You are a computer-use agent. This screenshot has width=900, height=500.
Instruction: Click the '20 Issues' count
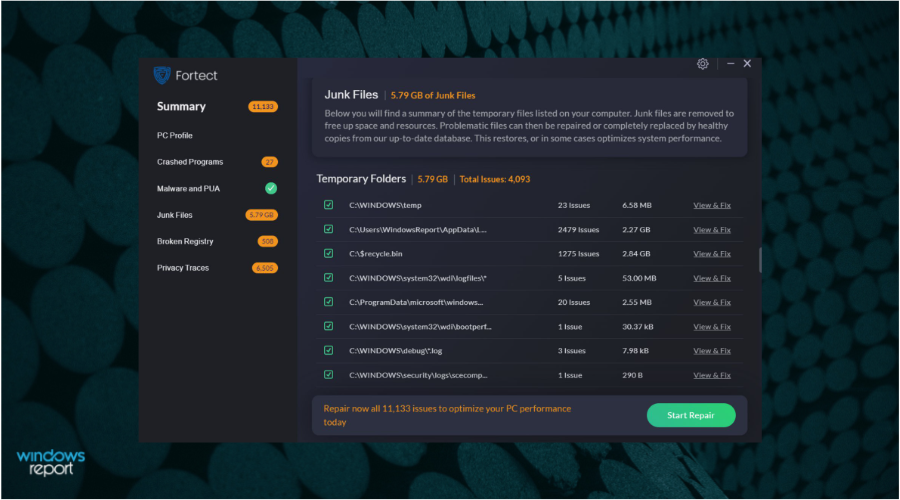click(x=573, y=302)
